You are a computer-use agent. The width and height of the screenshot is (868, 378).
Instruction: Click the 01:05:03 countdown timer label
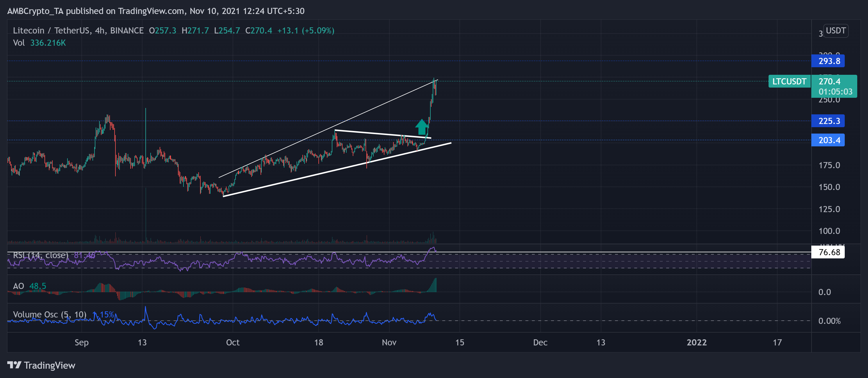point(835,92)
